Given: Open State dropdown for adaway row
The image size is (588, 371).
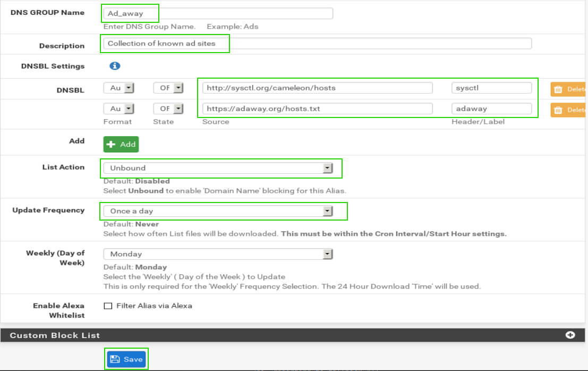Looking at the screenshot, I should (168, 109).
